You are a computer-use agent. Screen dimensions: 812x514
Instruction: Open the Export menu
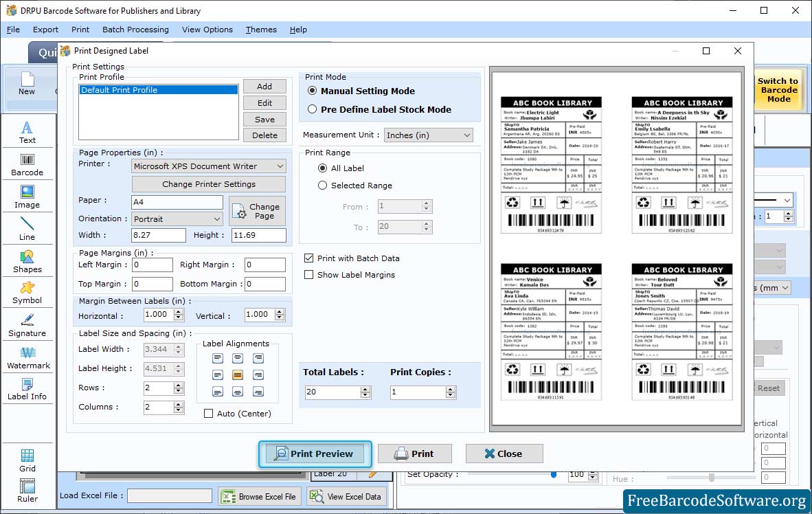pos(45,30)
